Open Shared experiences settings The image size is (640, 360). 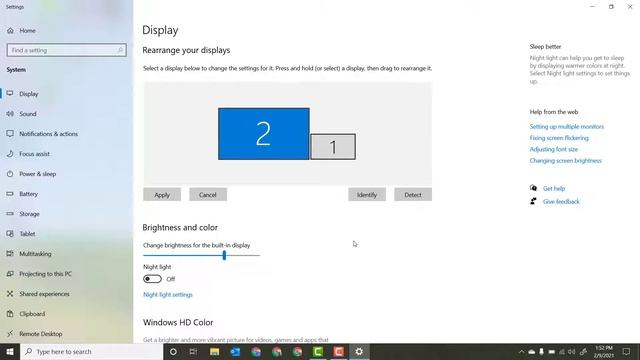[44, 294]
